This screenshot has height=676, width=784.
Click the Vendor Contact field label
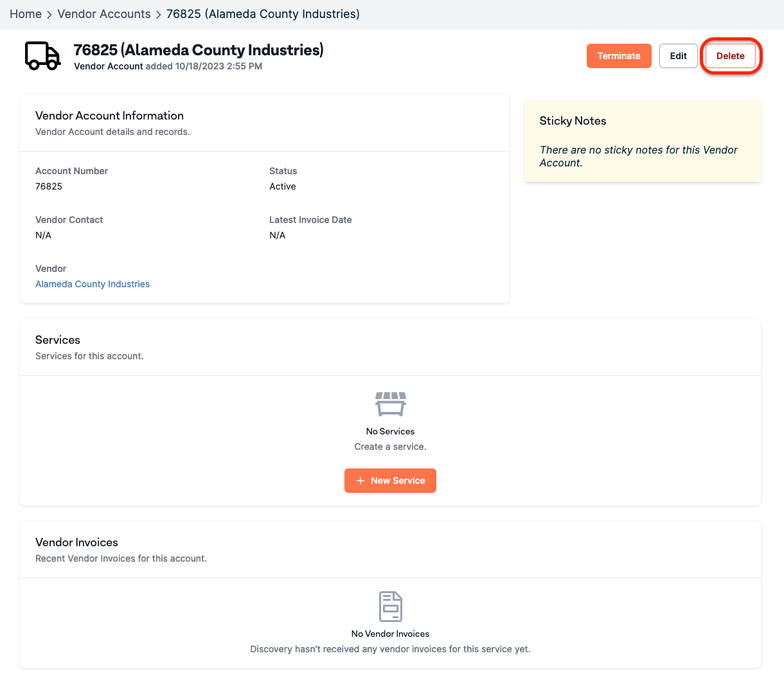click(69, 220)
